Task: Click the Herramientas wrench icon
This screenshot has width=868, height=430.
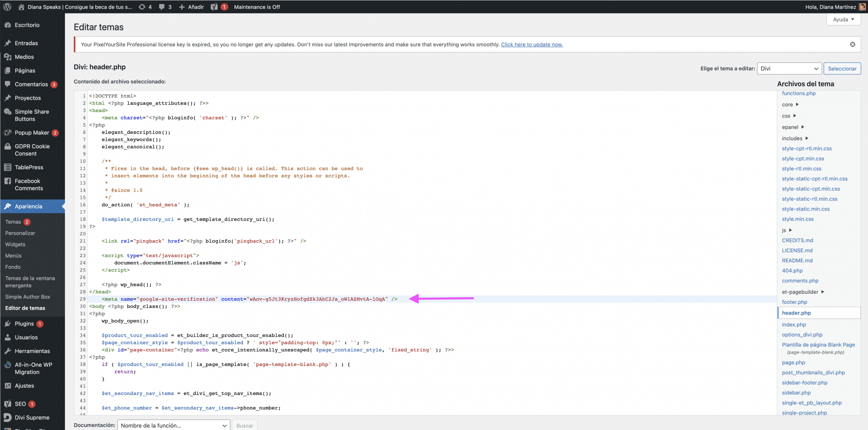Action: 8,351
